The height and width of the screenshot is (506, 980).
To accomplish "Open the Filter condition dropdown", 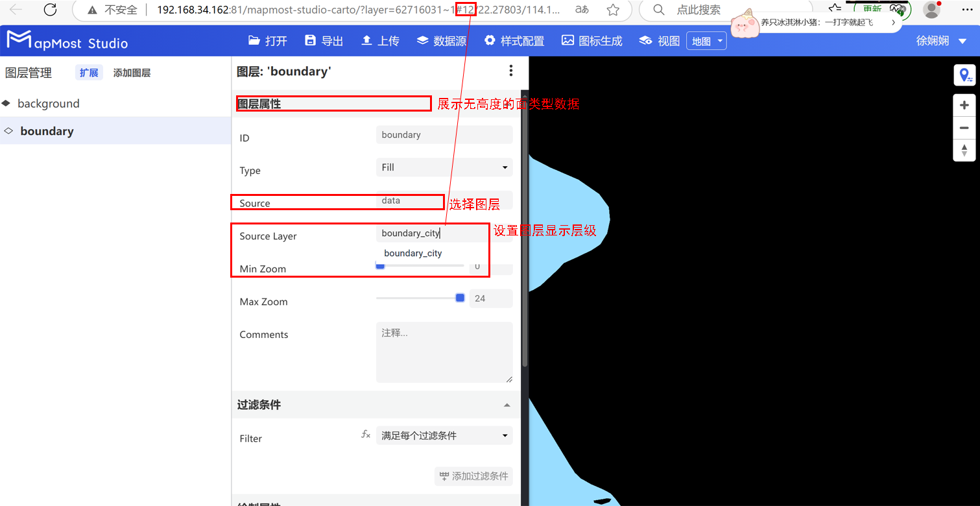I will [444, 435].
